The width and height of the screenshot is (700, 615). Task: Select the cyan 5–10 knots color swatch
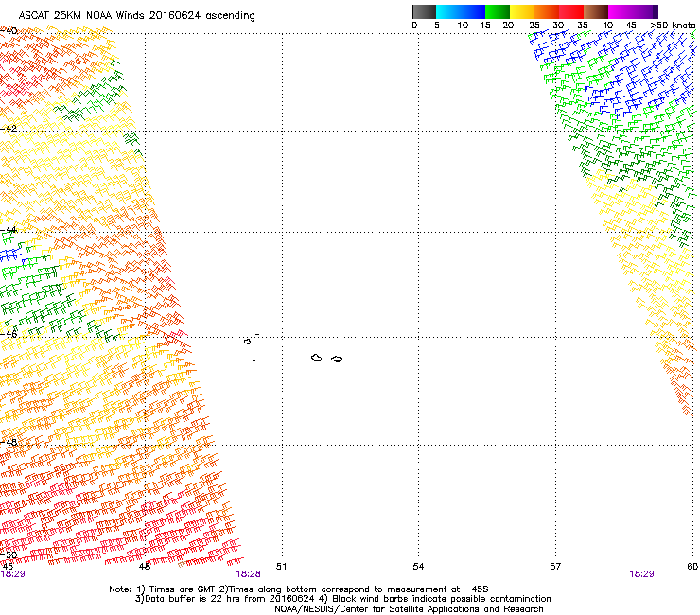click(x=448, y=11)
